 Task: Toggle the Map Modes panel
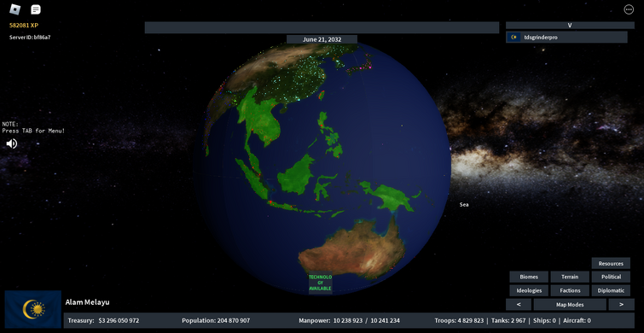[570, 305]
